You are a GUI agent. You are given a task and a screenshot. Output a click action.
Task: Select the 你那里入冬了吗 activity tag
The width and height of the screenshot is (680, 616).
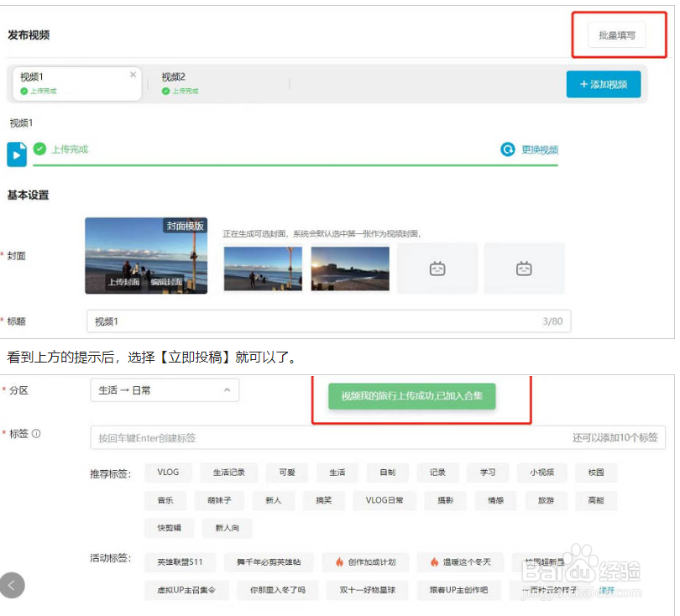tap(277, 590)
